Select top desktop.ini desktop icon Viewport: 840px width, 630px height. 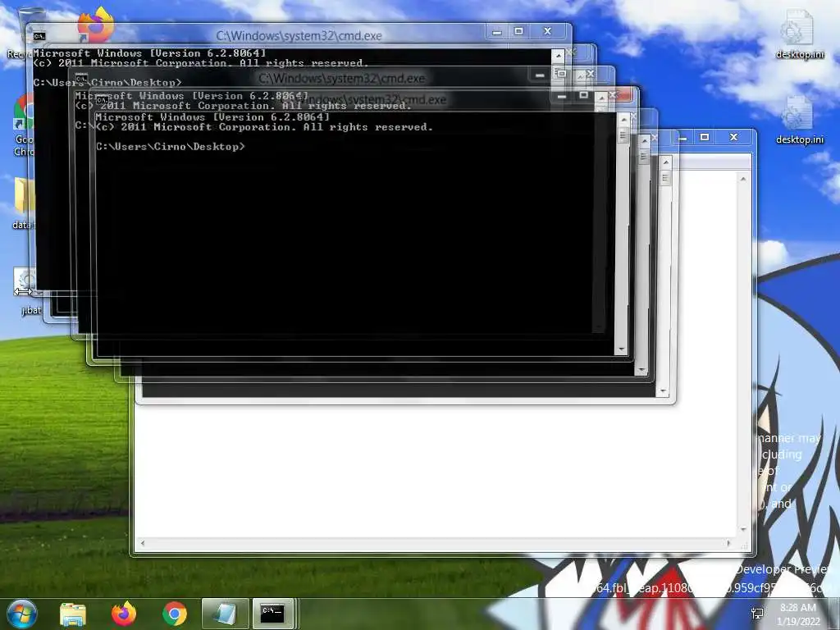(799, 34)
